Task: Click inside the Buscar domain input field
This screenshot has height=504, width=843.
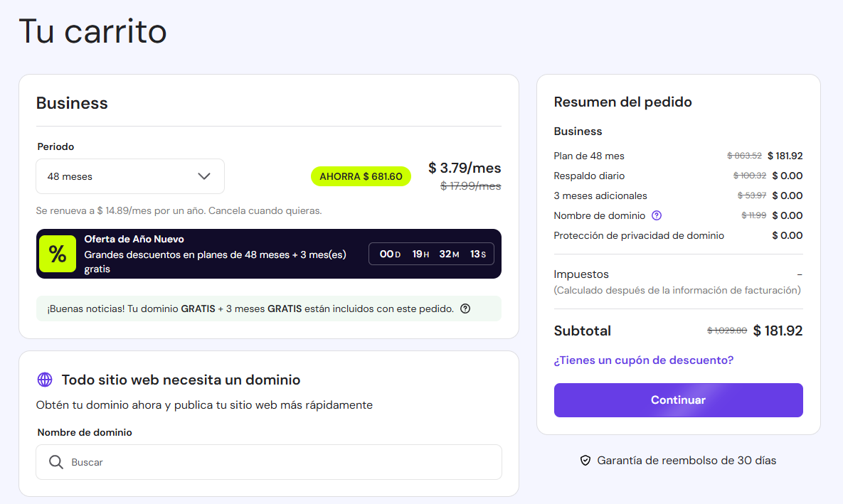Action: coord(213,462)
